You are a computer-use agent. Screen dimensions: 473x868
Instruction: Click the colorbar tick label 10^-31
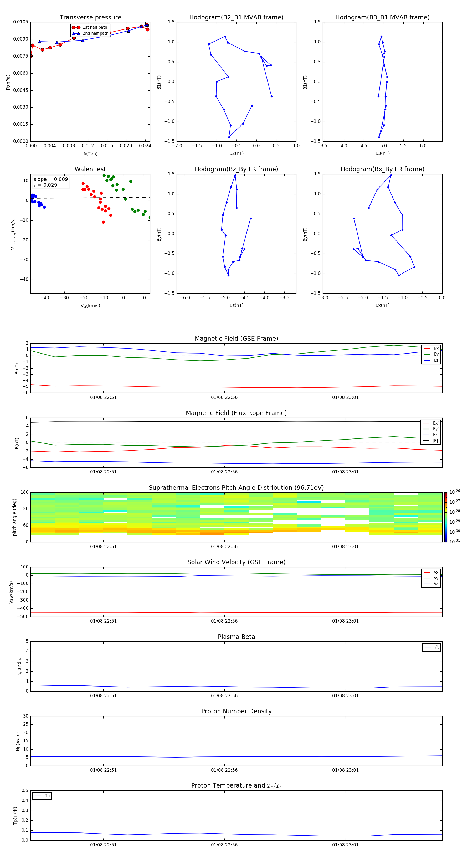(x=455, y=542)
